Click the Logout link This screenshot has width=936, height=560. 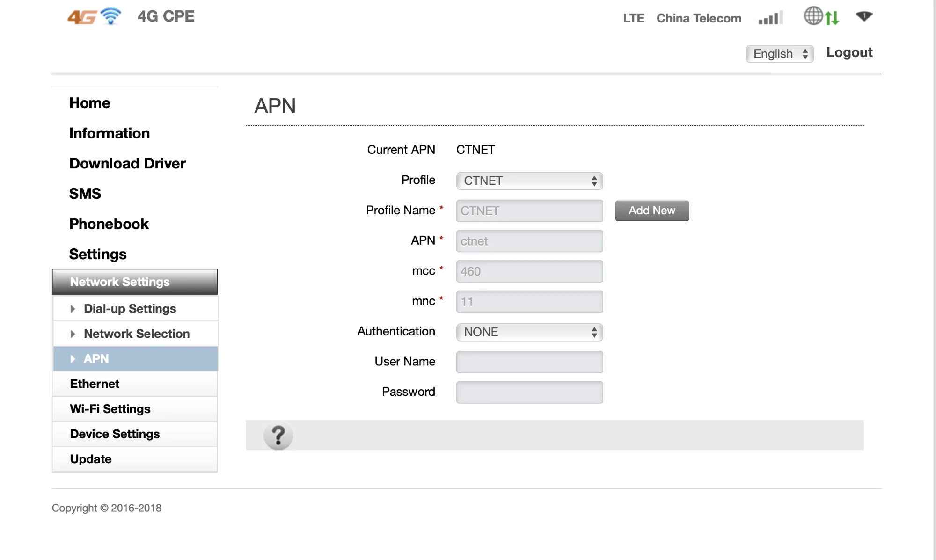coord(849,52)
